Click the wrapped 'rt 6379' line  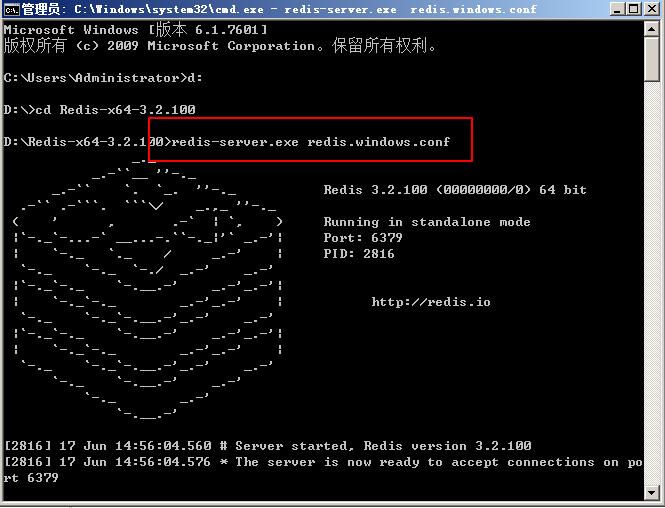pyautogui.click(x=31, y=478)
